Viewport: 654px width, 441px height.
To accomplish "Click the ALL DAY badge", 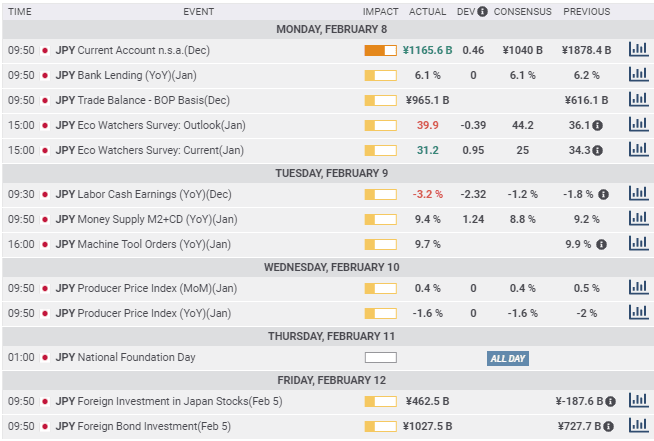I will (508, 358).
